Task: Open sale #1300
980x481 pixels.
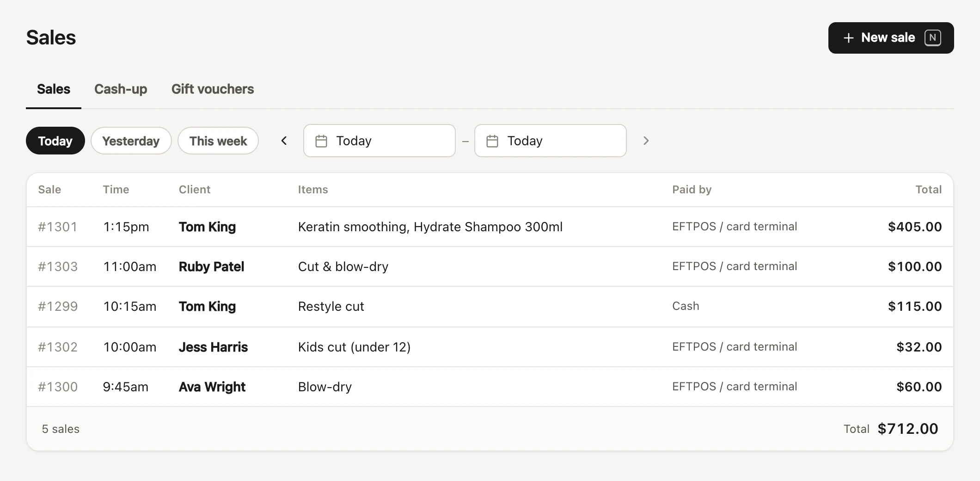Action: click(x=490, y=387)
